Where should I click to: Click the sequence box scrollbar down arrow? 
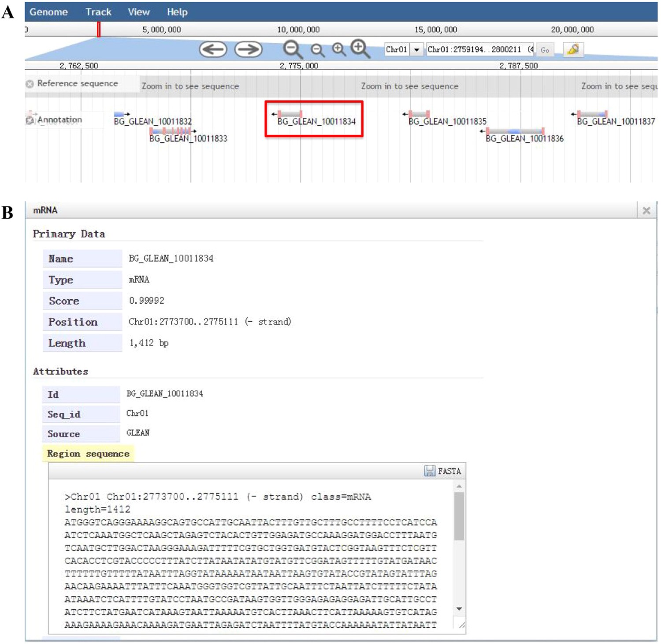(x=459, y=609)
